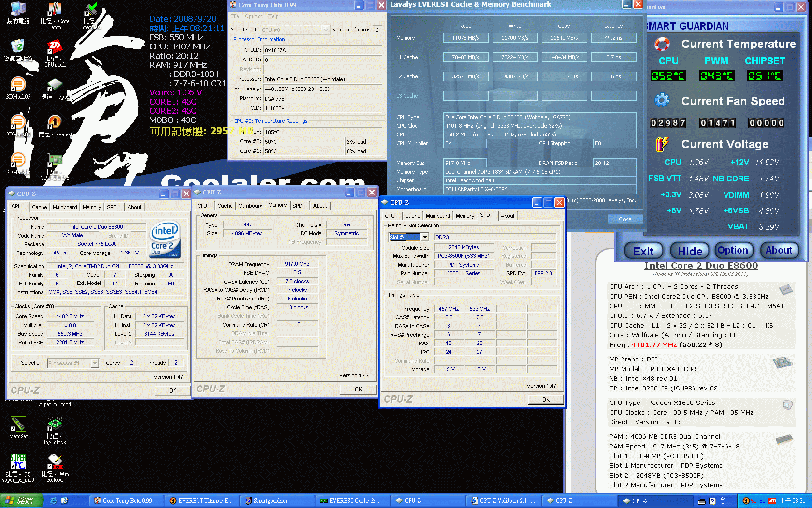The image size is (812, 508).
Task: Click the Internet Explorer quick launch icon
Action: [x=54, y=501]
